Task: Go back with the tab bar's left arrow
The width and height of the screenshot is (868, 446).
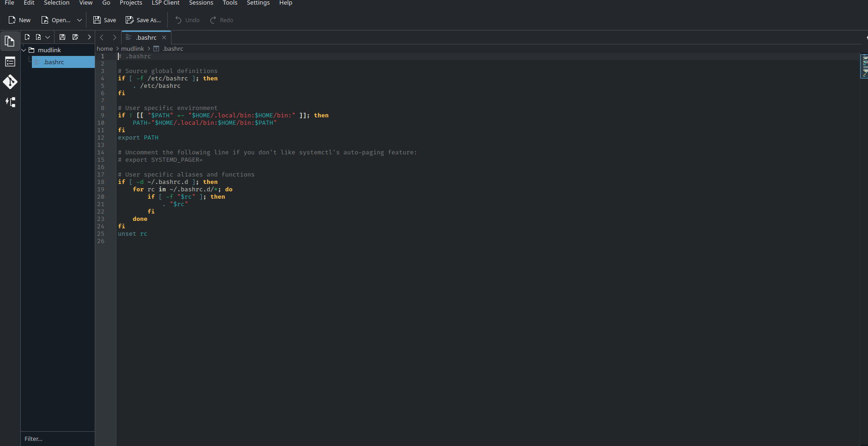Action: point(102,37)
